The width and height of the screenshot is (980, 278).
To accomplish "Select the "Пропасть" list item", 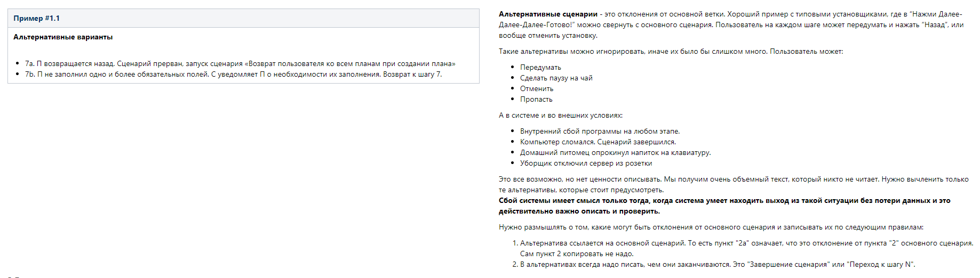I will (536, 100).
